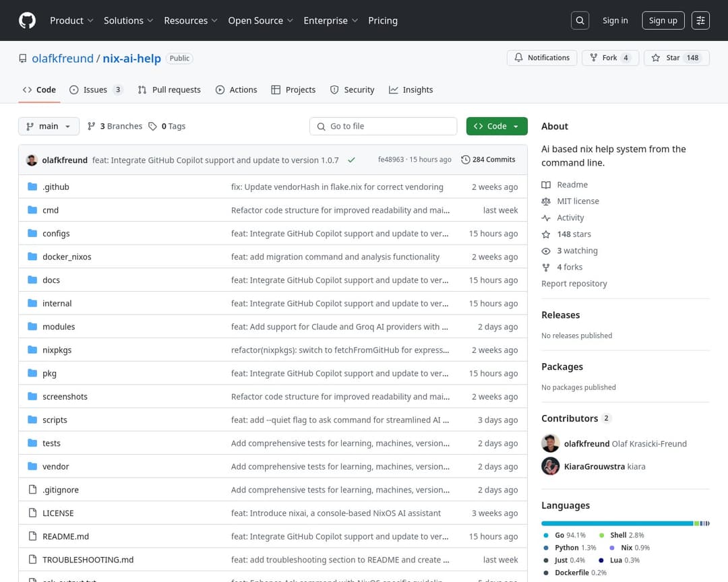Click the Notifications bell button
The width and height of the screenshot is (728, 582).
point(542,57)
